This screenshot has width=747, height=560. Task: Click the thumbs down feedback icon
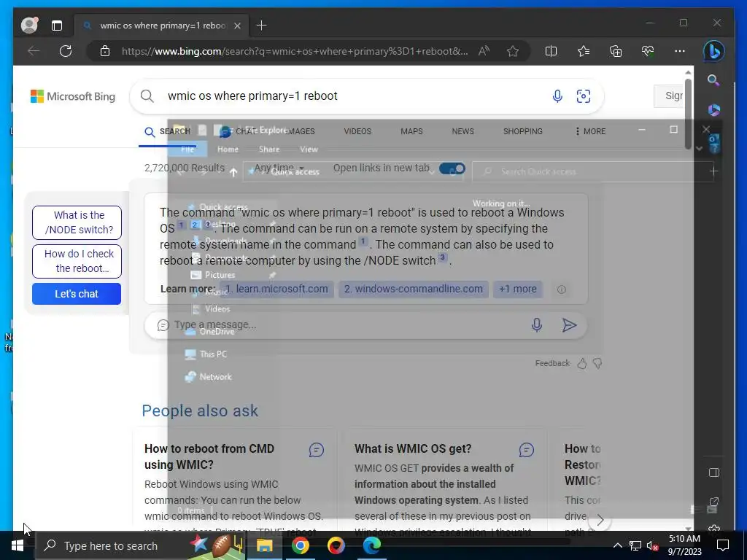597,364
